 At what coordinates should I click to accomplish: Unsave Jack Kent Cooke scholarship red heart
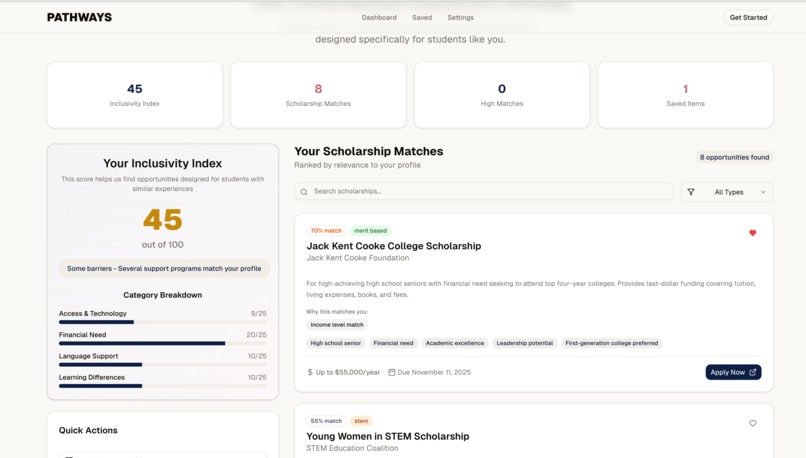(x=753, y=233)
